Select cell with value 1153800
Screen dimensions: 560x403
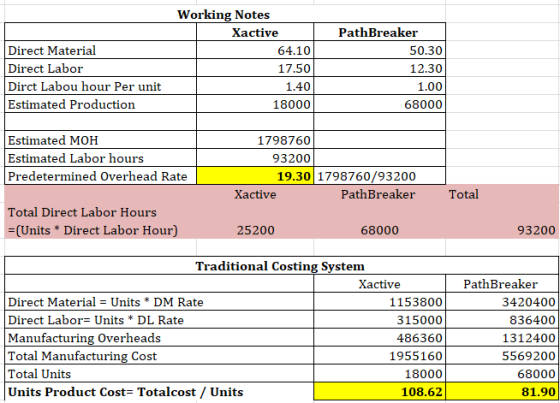coord(379,302)
